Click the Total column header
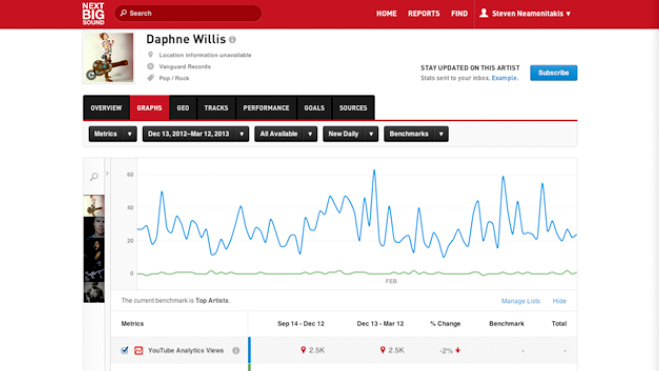This screenshot has height=371, width=659. (x=559, y=324)
